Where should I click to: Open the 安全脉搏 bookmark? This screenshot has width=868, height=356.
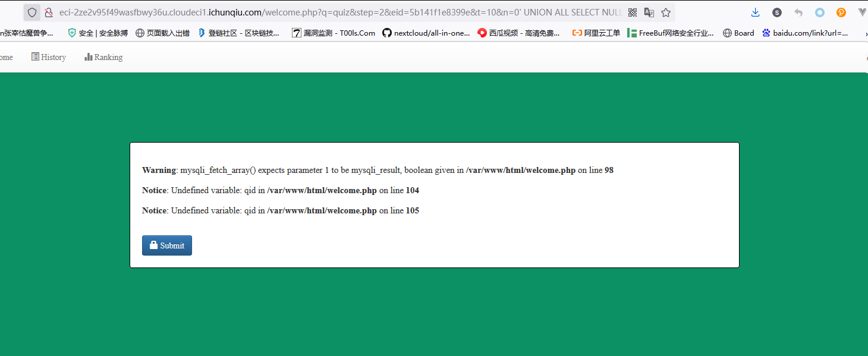coord(98,33)
